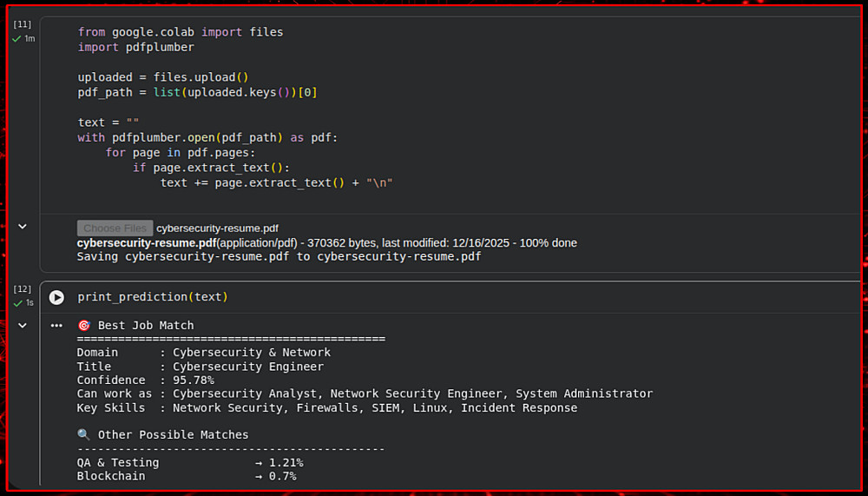Click the bold cybersecurity-resume.pdf upload entry

coord(146,242)
